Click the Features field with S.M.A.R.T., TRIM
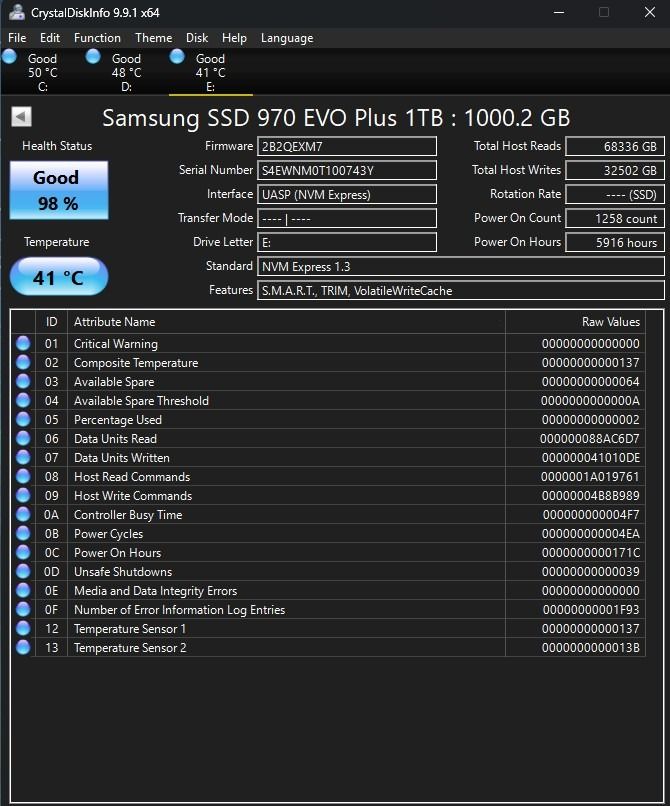The height and width of the screenshot is (806, 670). [461, 290]
